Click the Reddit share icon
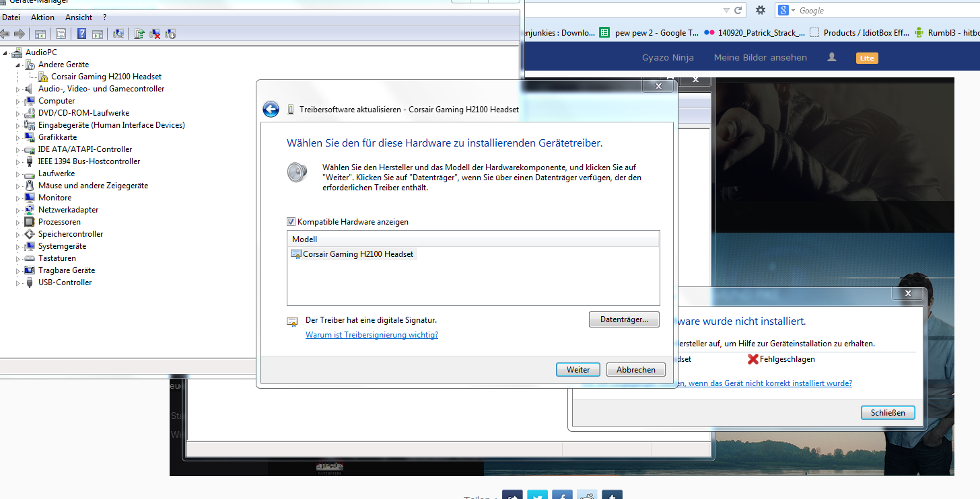The width and height of the screenshot is (980, 499). (587, 496)
